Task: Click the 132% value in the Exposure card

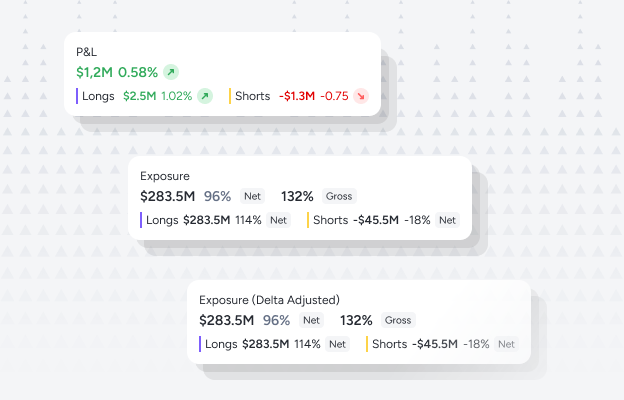Action: click(297, 196)
